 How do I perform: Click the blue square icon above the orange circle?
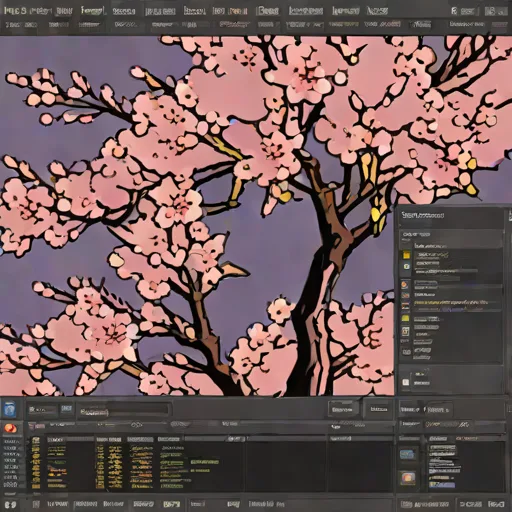coord(10,409)
